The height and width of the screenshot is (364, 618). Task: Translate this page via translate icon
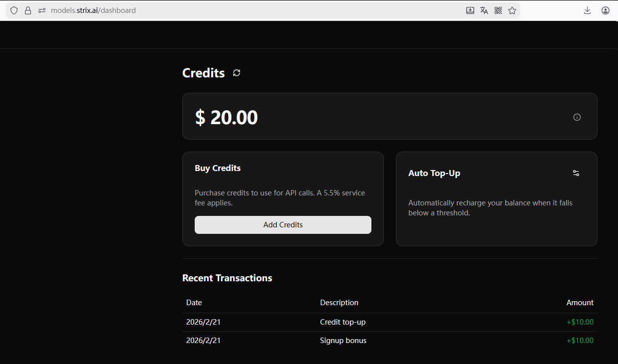pos(484,10)
